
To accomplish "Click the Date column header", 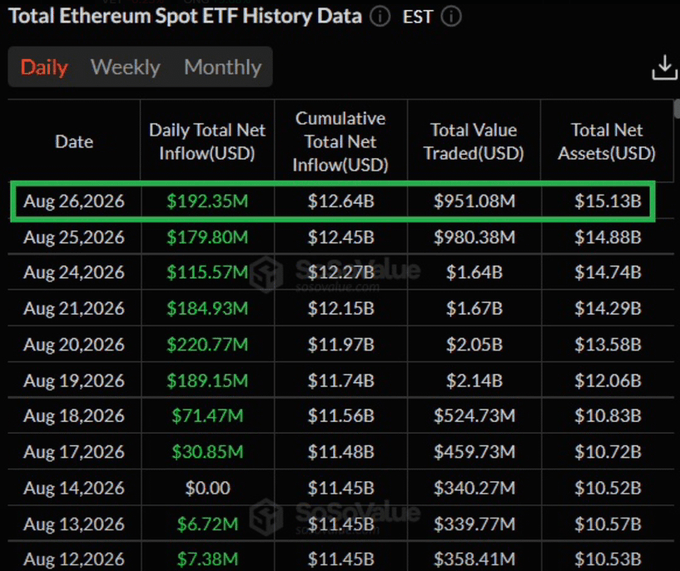I will 74,142.
